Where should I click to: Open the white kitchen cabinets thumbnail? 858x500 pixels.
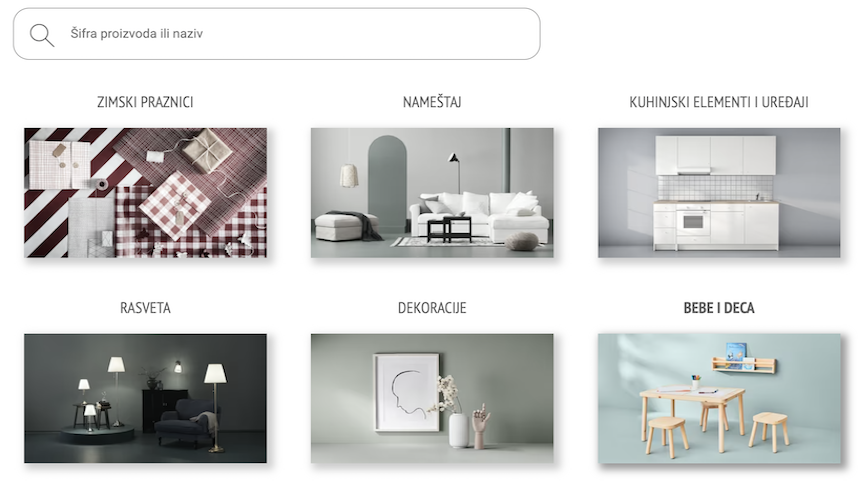point(719,193)
